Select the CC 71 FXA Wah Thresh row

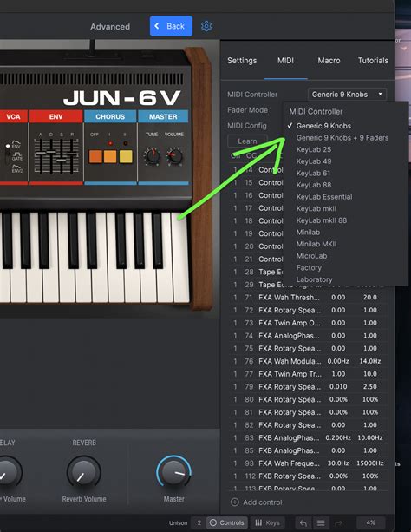pos(308,298)
